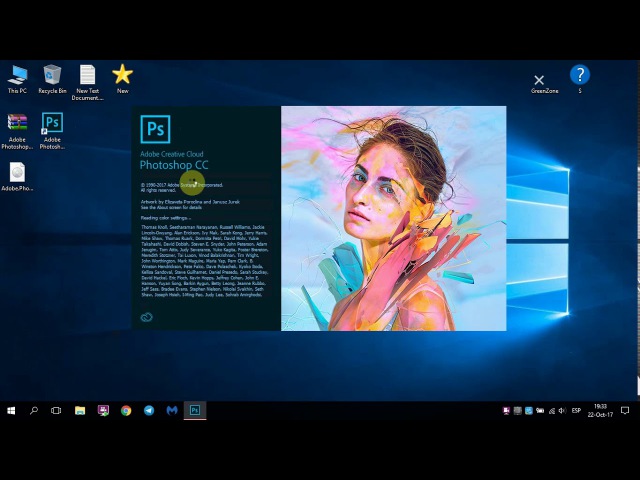Click the Creative Cloud logo on splash screen
Screen dimensions: 640x480
[147, 317]
